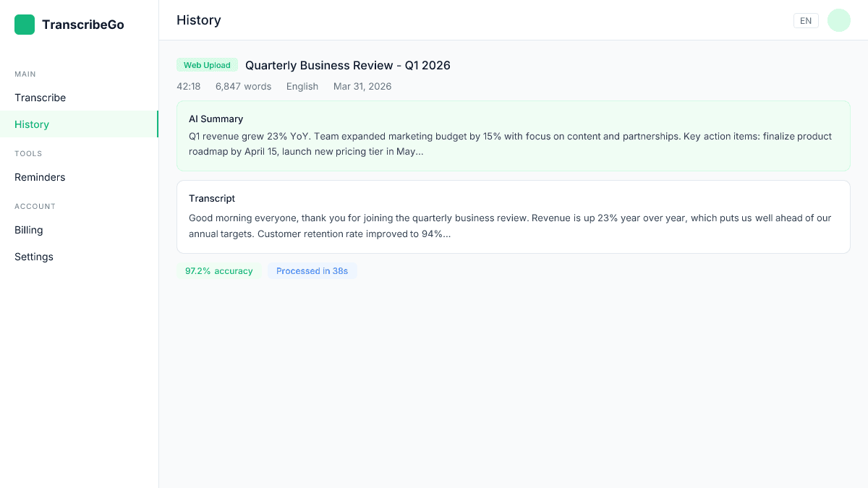Go to Reminders under Tools

pos(40,177)
